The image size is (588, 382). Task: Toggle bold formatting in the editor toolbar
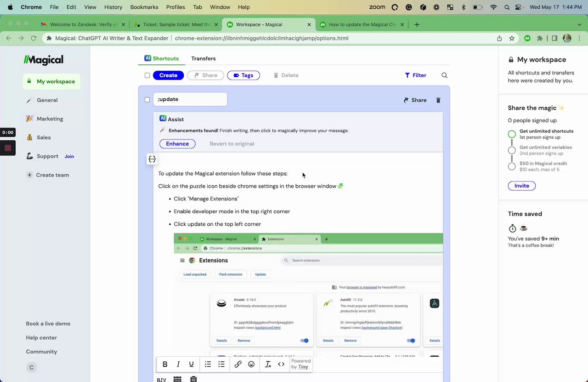[165, 364]
